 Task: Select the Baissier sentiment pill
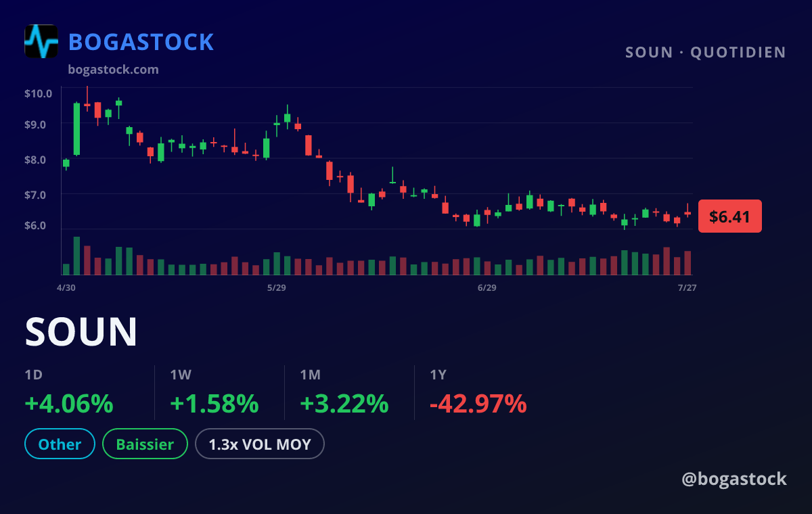145,444
